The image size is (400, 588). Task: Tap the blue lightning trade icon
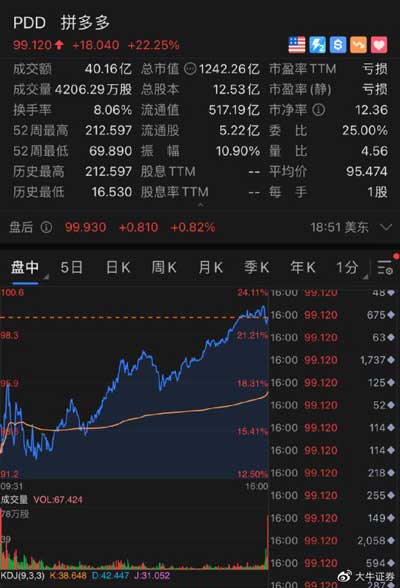tap(317, 45)
